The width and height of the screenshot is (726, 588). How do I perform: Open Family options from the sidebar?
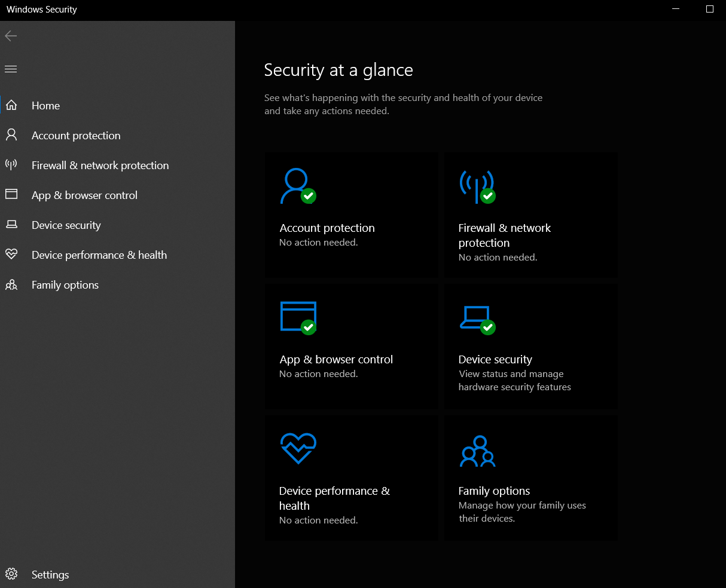tap(117, 285)
